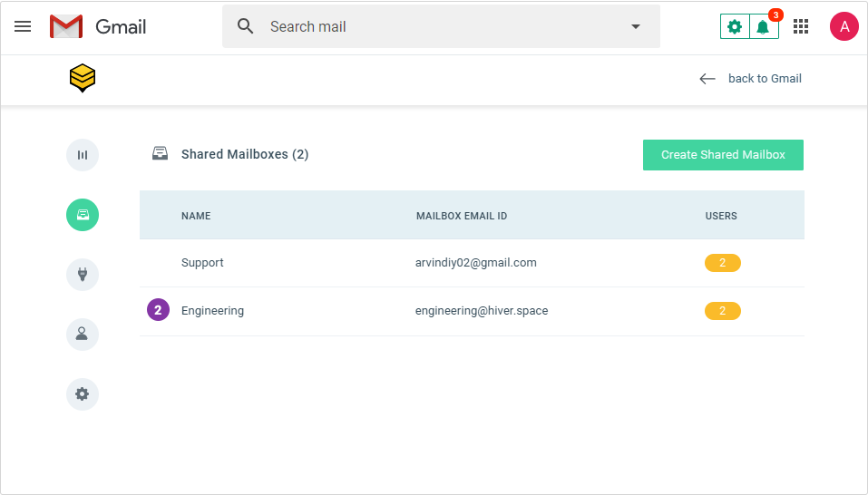Image resolution: width=868 pixels, height=495 pixels.
Task: Select the shared mailboxes sidebar icon
Action: [83, 215]
